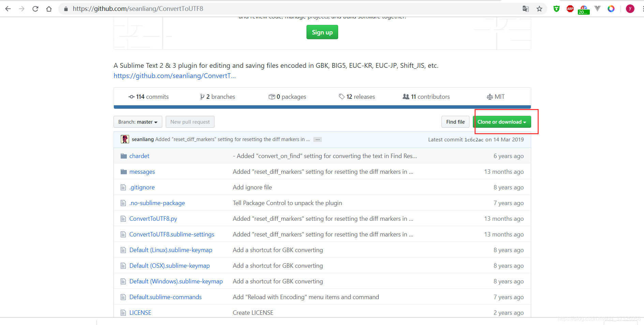The height and width of the screenshot is (325, 644).
Task: Click the Find file button
Action: pos(455,122)
